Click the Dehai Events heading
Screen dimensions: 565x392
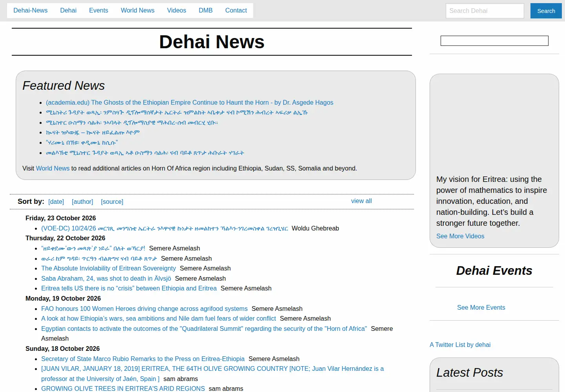click(494, 271)
